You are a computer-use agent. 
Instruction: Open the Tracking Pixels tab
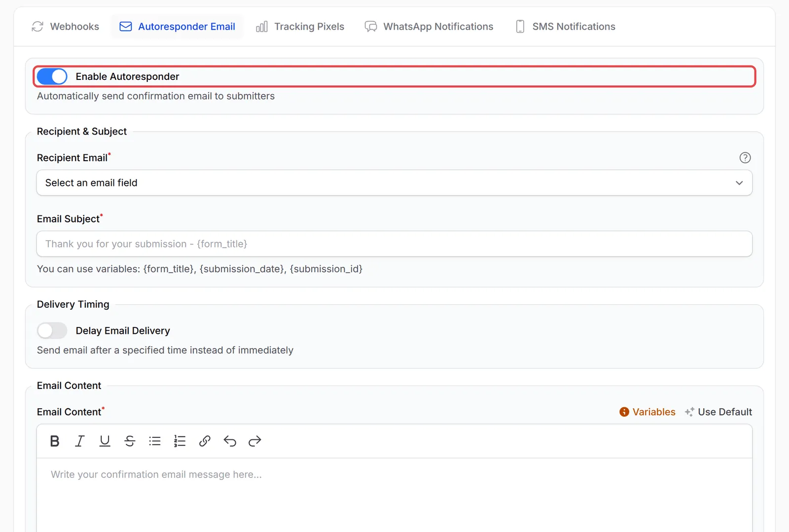pos(300,27)
